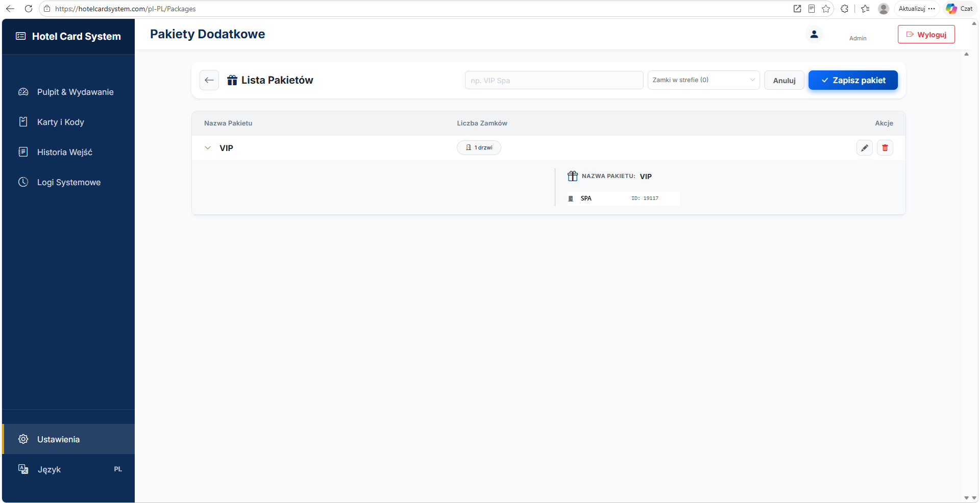Select Ustawienia in the sidebar
This screenshot has height=503, width=980.
(x=68, y=439)
